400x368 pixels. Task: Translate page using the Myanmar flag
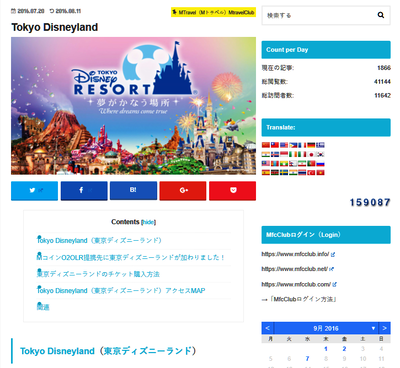(x=284, y=163)
